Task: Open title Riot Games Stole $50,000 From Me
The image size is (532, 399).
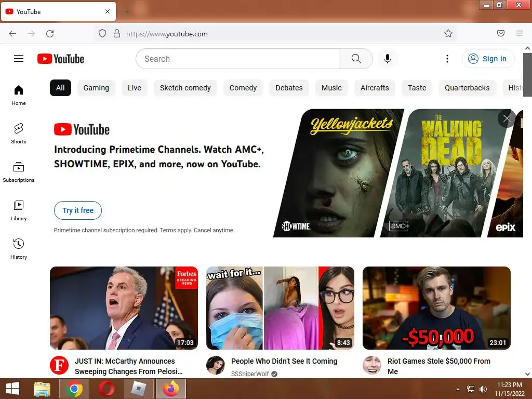Action: (438, 366)
